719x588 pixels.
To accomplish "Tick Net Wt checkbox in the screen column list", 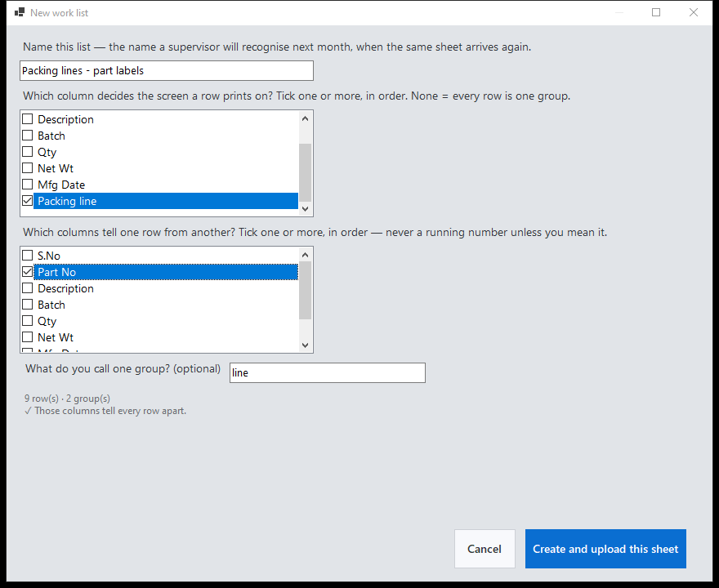I will point(28,168).
